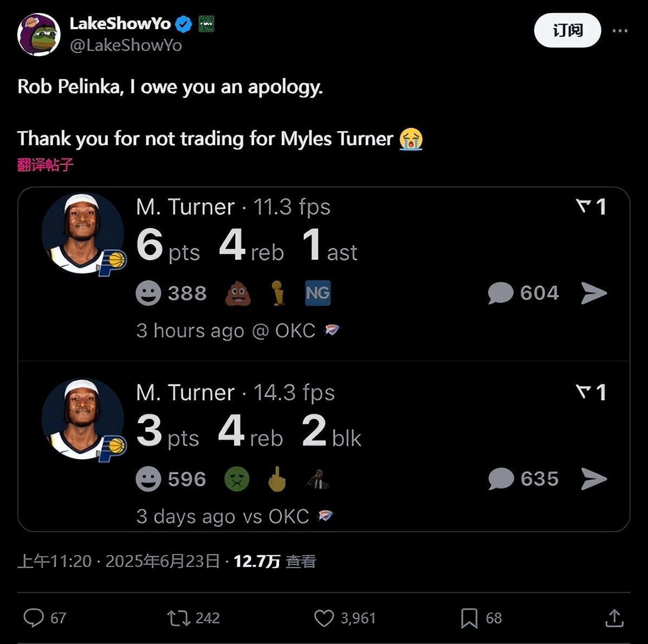Screen dimensions: 648x644
Task: Open the share icon at bottom right
Action: coord(614,618)
